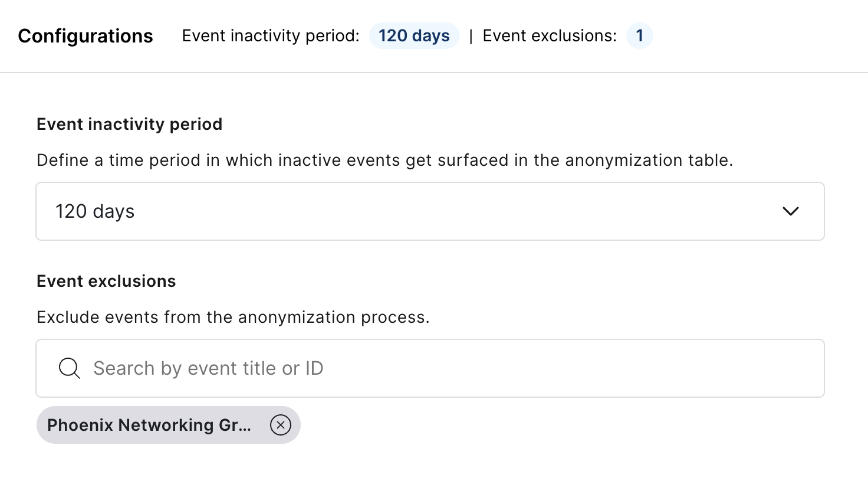Click the header label Event exclusions:
Screen dimensions: 868x491
click(550, 35)
